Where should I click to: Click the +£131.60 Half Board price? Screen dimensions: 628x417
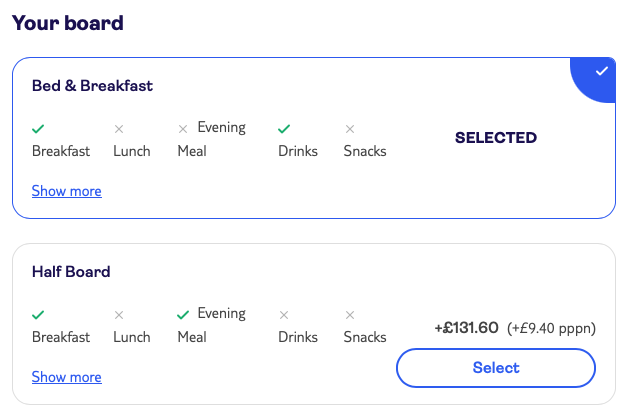466,328
